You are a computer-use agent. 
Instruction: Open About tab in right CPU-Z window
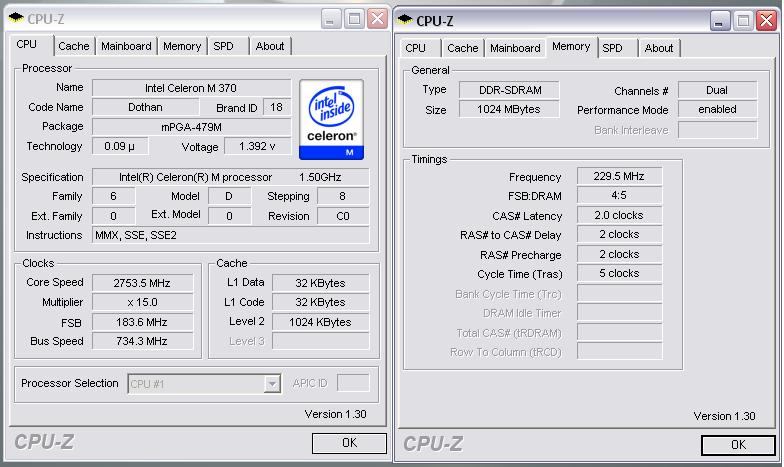tap(659, 48)
